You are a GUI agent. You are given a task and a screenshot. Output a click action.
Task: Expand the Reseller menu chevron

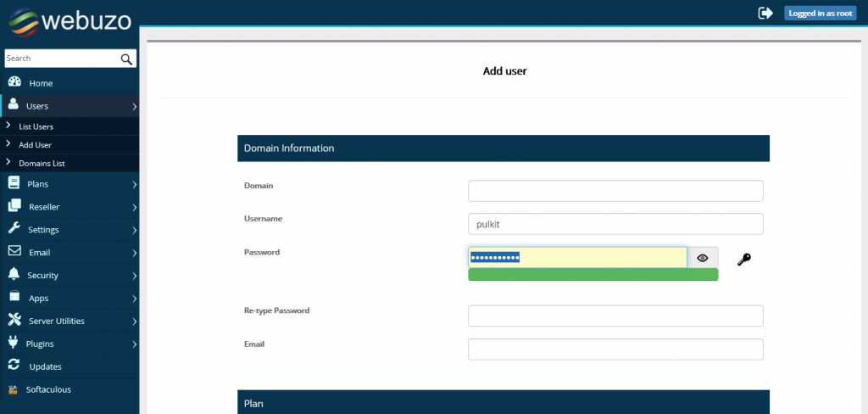135,207
